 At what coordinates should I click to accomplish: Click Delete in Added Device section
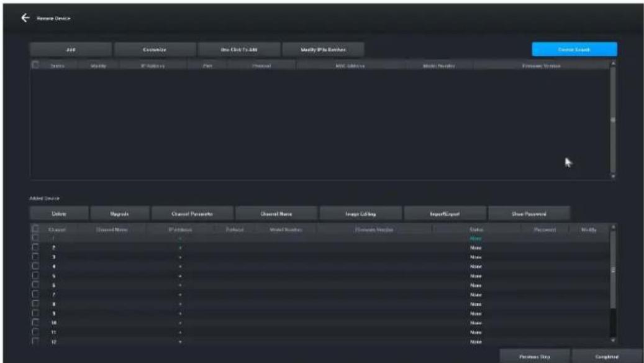59,214
